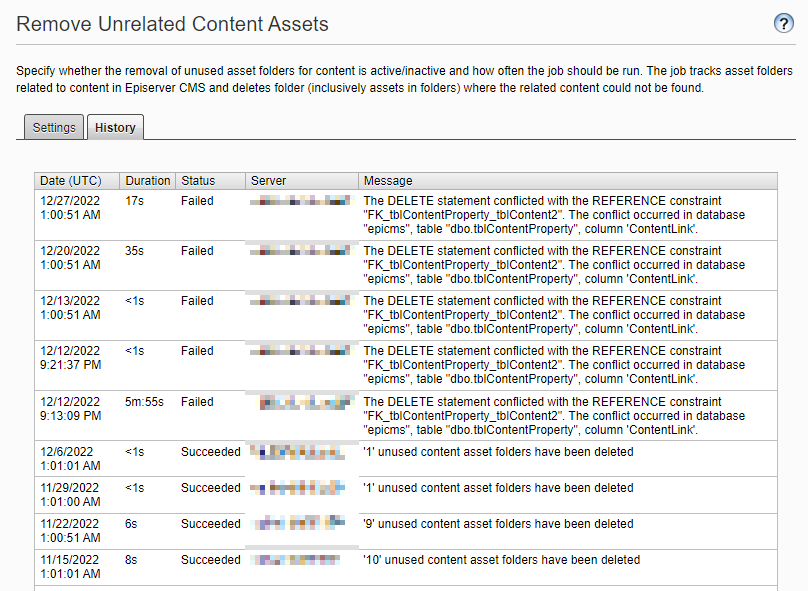Click the Server column header
This screenshot has width=808, height=591.
click(x=269, y=181)
